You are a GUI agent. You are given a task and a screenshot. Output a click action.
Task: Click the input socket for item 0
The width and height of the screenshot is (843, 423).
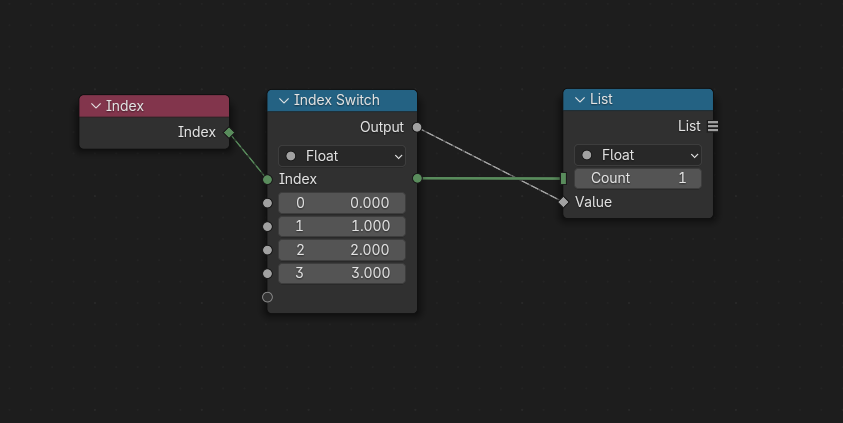click(x=267, y=203)
